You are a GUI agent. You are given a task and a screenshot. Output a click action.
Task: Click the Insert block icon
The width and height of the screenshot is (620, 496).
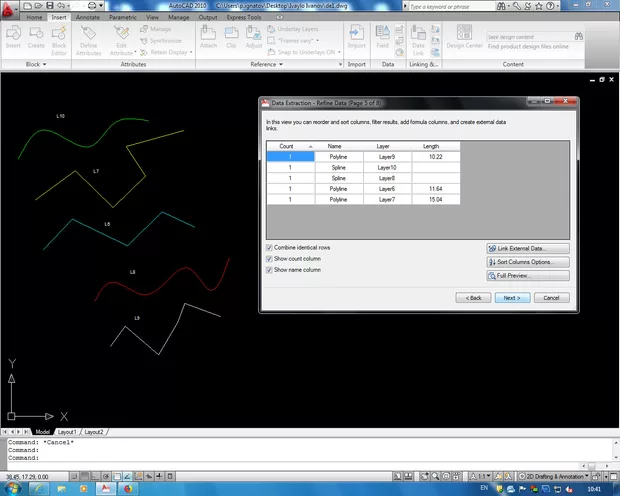[13, 36]
